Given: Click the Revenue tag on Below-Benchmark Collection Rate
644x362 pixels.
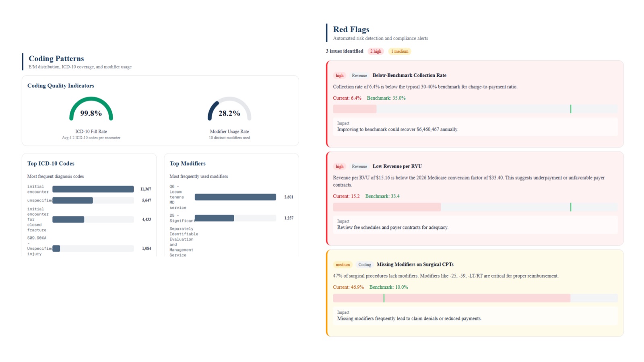Looking at the screenshot, I should (359, 76).
